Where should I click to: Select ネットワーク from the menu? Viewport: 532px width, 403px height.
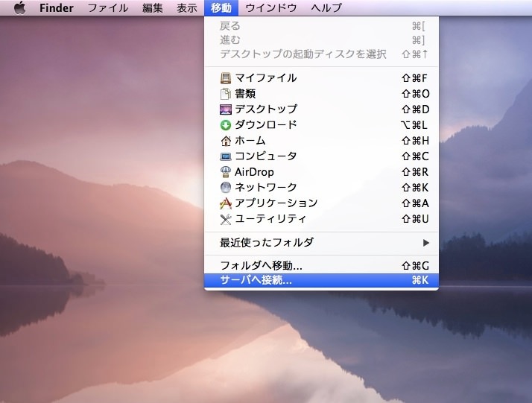coord(321,187)
